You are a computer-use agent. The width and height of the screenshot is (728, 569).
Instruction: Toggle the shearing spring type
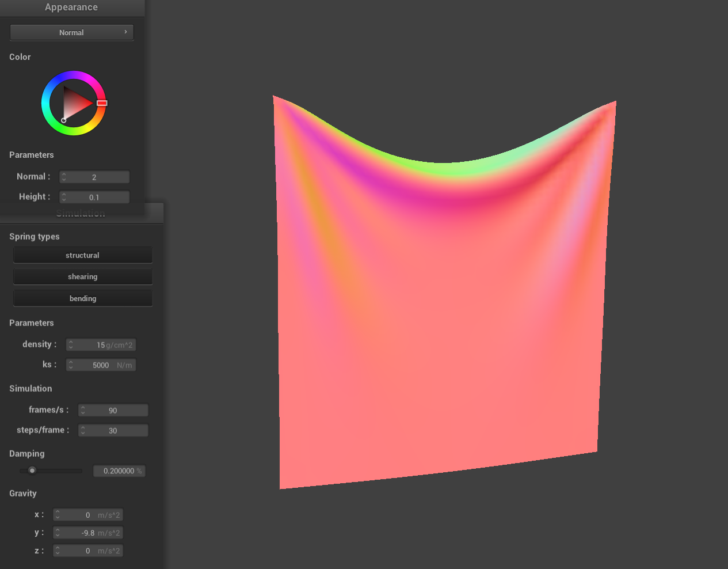[x=82, y=276]
